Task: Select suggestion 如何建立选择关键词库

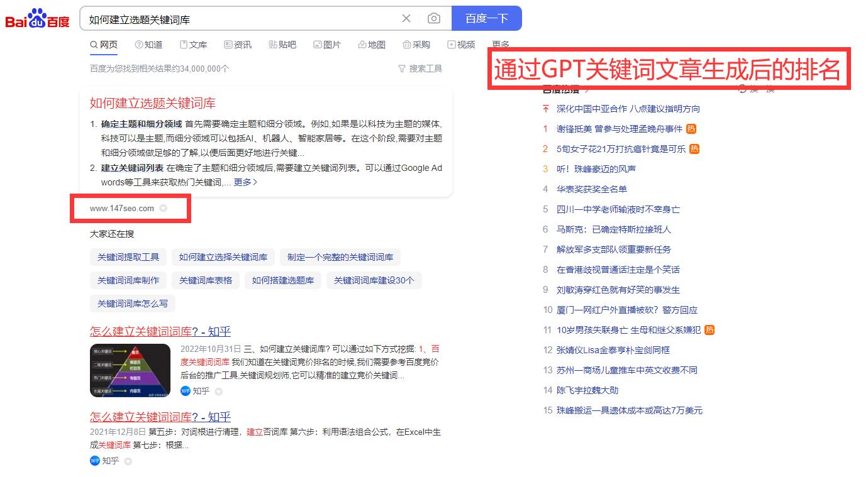Action: 223,257
